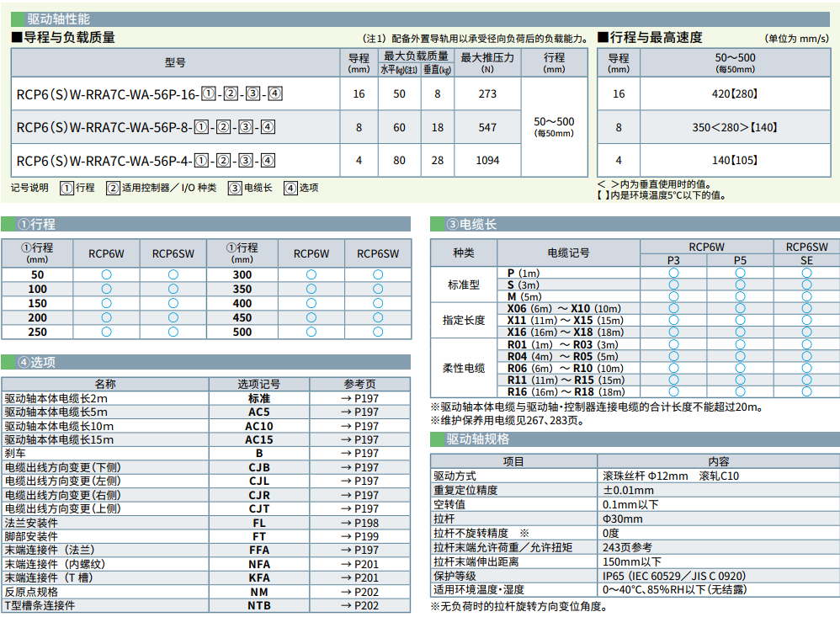Select option code AC15
Viewport: 840px width, 617px height.
(258, 439)
